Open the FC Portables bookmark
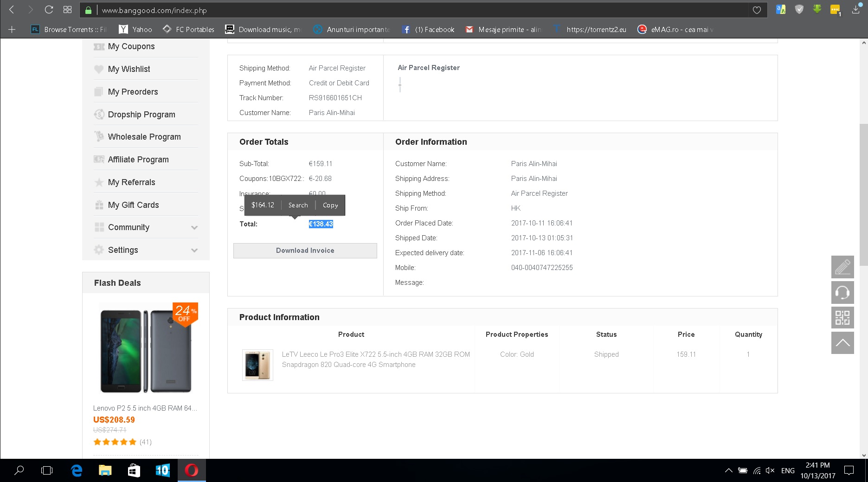Image resolution: width=868 pixels, height=482 pixels. pyautogui.click(x=188, y=29)
